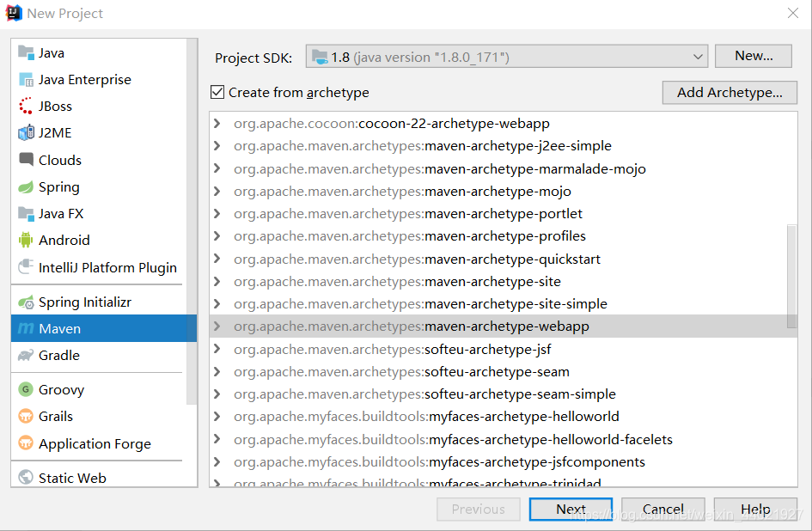Viewport: 812px width, 531px height.
Task: Click the Static Web globe icon
Action: pyautogui.click(x=26, y=477)
